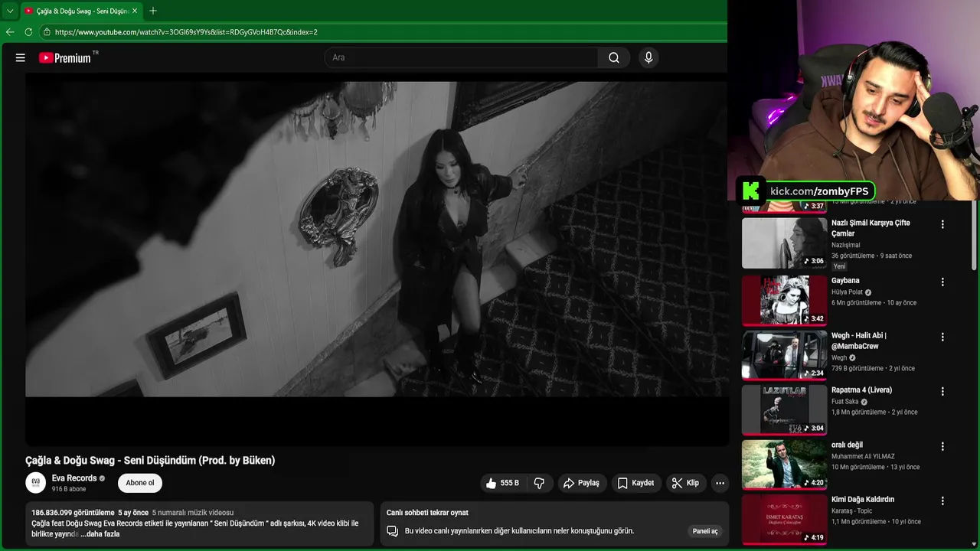Screen dimensions: 980x551
Task: Click video title Seni Düşündüm heading
Action: click(x=150, y=461)
